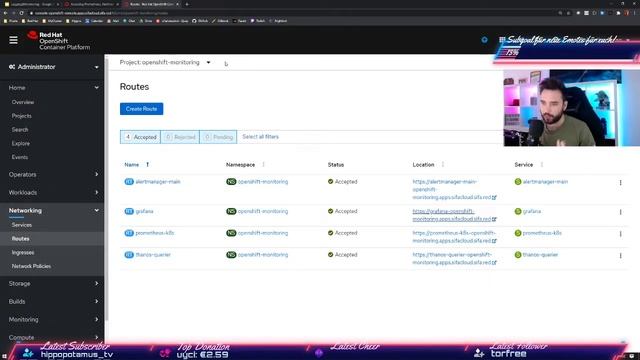
Task: Open kebab menu for alertmanager-main row
Action: click(620, 182)
